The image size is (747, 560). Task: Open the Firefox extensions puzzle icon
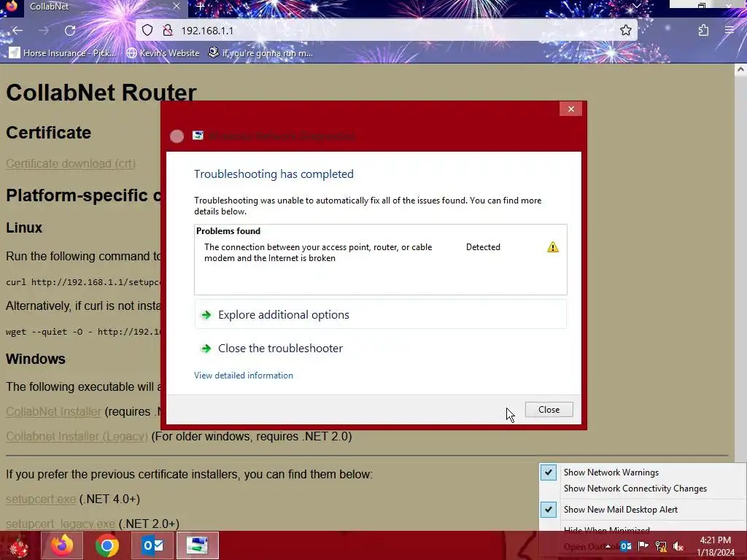(x=703, y=31)
